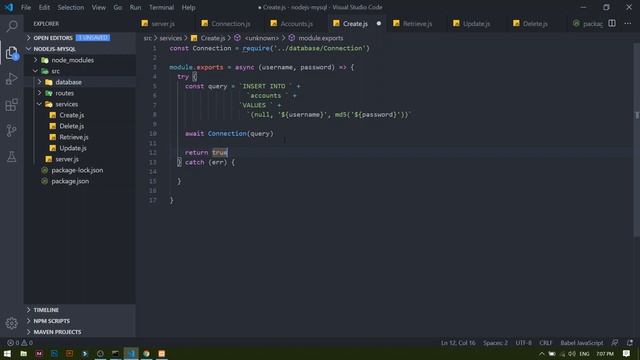640x360 pixels.
Task: Click the volume icon in system tray
Action: 572,353
